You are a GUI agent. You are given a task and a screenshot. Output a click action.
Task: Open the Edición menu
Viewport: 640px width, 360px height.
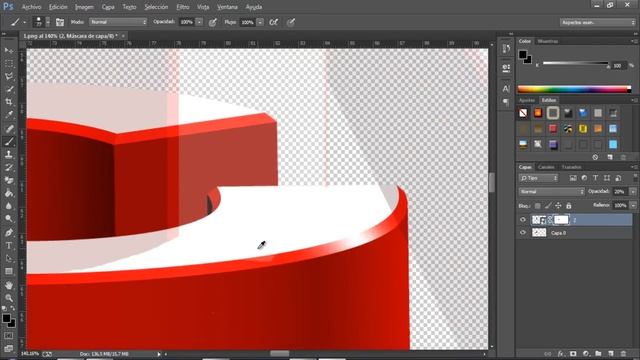click(58, 7)
